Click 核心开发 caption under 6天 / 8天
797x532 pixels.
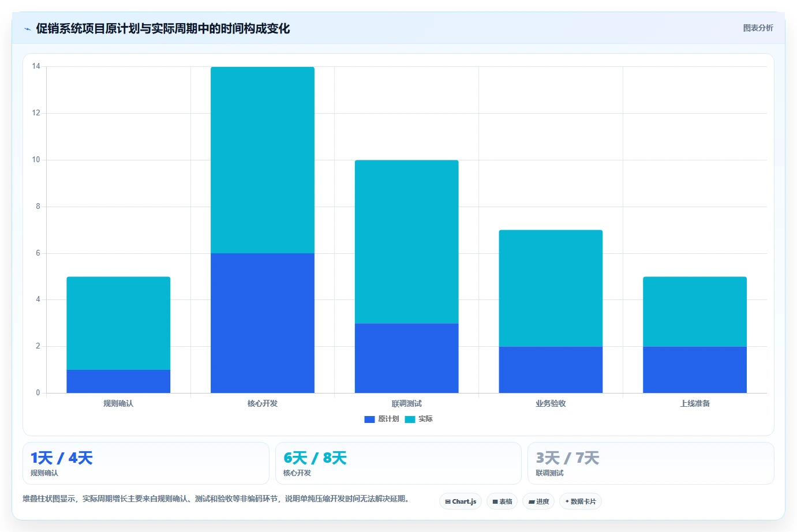point(297,473)
